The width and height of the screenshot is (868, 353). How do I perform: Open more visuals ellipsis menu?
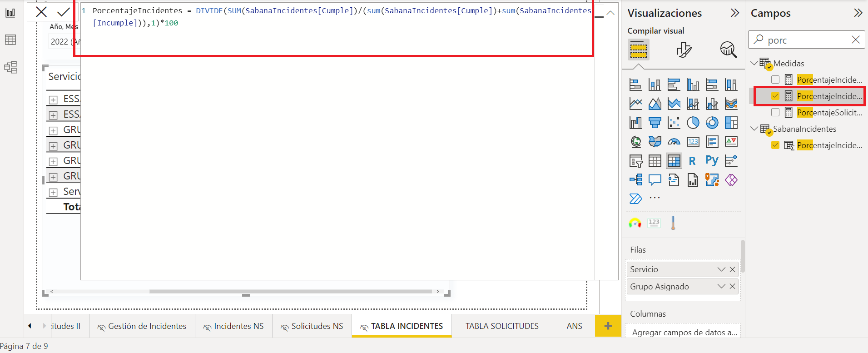[x=655, y=198]
